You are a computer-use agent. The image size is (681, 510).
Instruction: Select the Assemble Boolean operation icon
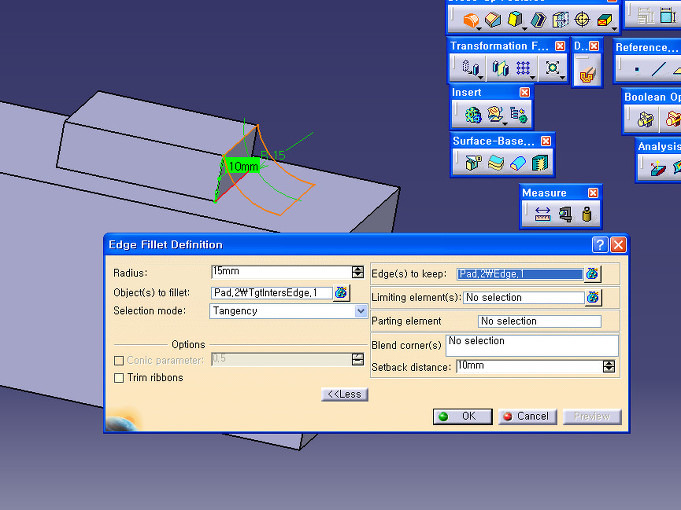(x=645, y=119)
